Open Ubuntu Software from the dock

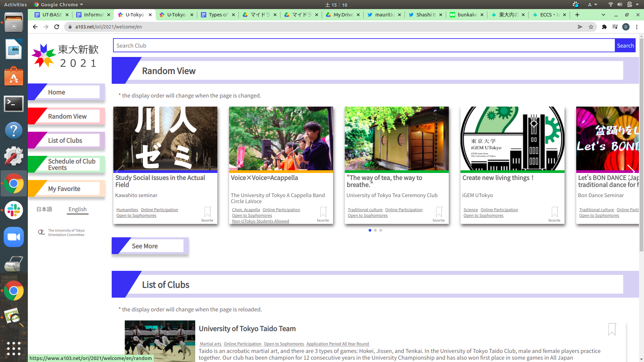[14, 76]
